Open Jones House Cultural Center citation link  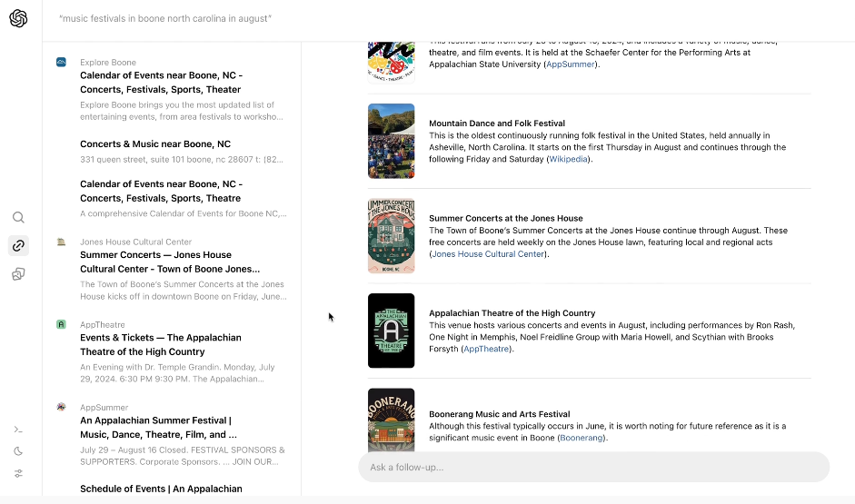pos(488,254)
